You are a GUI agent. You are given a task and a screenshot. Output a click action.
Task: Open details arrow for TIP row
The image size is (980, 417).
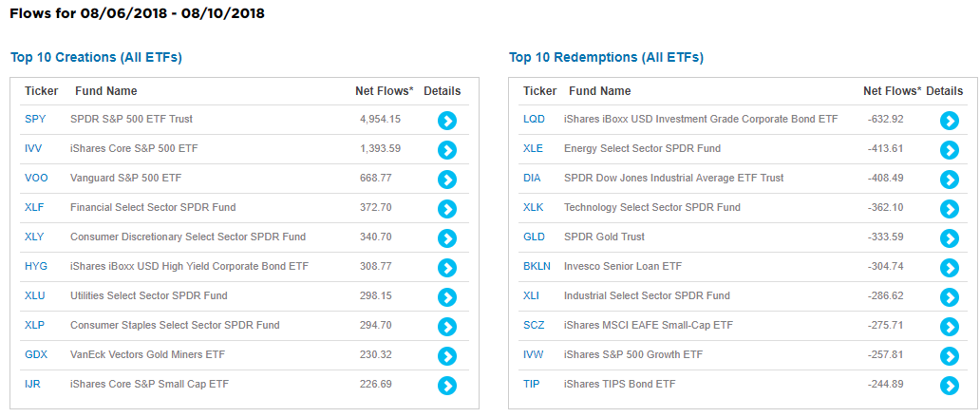tap(950, 385)
